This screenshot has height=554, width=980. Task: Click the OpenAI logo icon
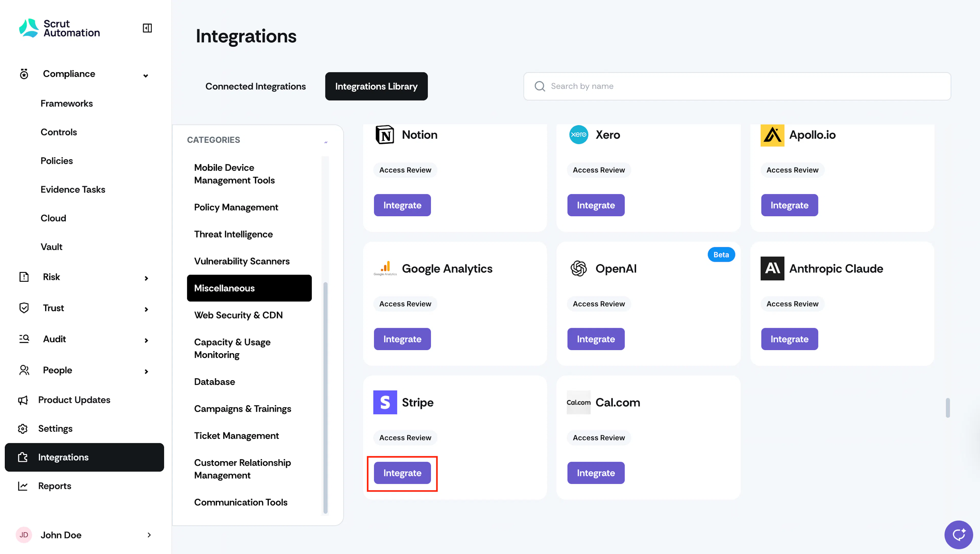579,268
